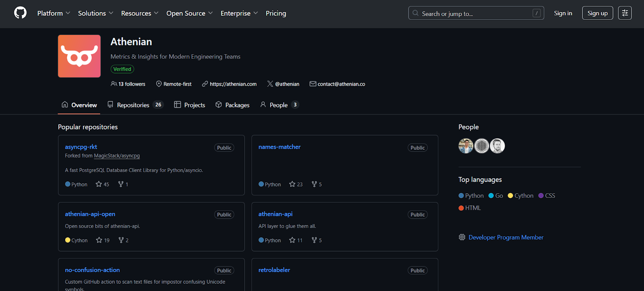
Task: Click the Sign in link
Action: pyautogui.click(x=563, y=13)
